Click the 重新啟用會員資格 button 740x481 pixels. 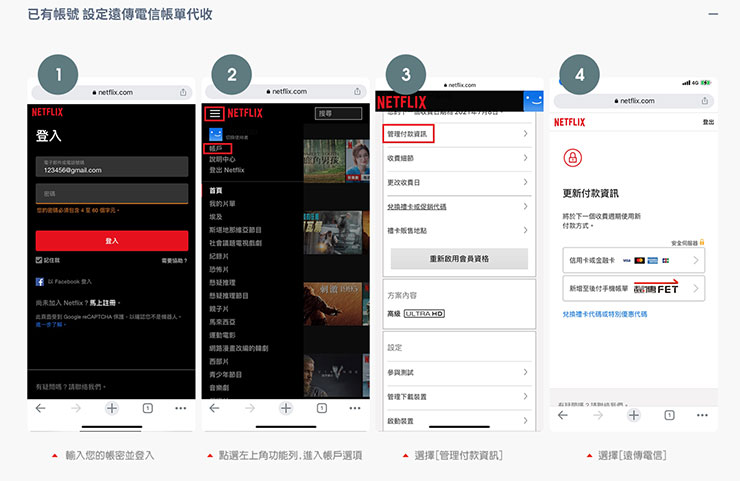[459, 259]
